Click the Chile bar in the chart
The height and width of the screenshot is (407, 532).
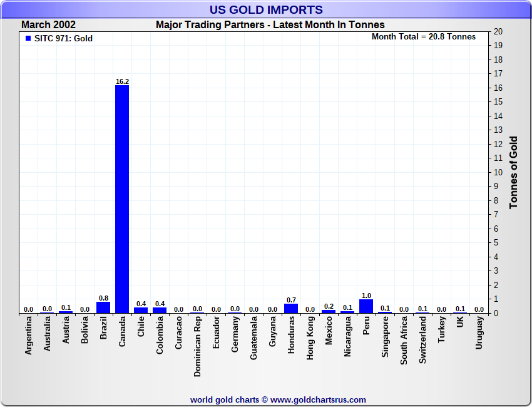(x=141, y=310)
